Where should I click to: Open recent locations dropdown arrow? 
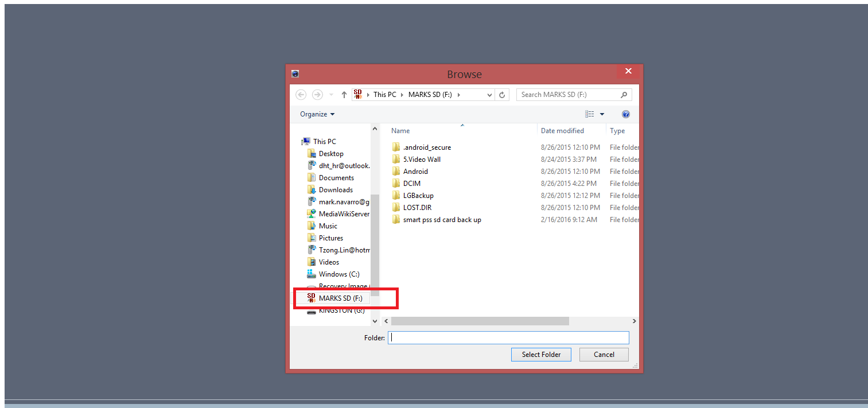[331, 95]
